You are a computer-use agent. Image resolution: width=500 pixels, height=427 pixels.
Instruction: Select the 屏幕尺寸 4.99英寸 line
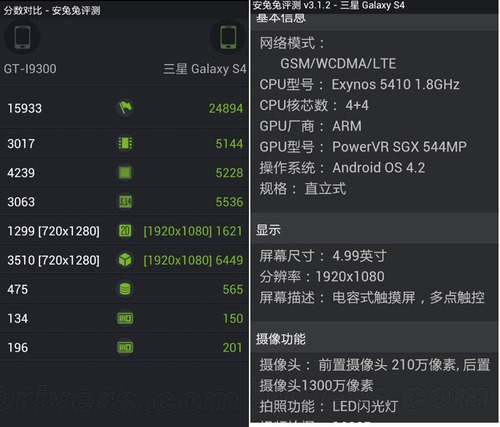pos(323,256)
